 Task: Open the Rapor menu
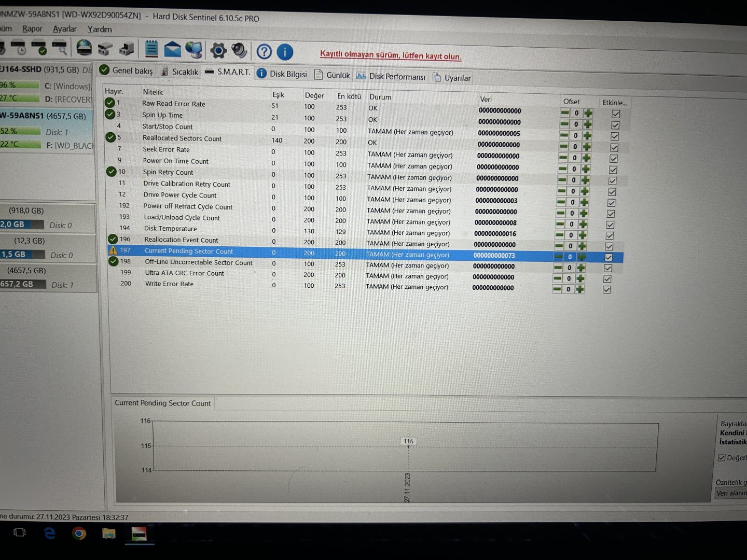coord(32,29)
